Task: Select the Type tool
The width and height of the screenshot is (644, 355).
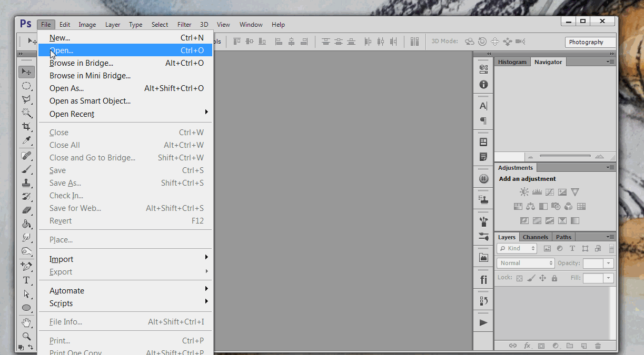Action: coord(26,280)
